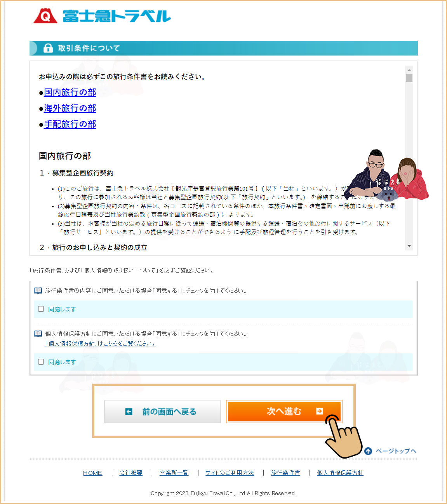447x504 pixels.
Task: Click the scrollbar thumb in terms box
Action: tap(409, 78)
